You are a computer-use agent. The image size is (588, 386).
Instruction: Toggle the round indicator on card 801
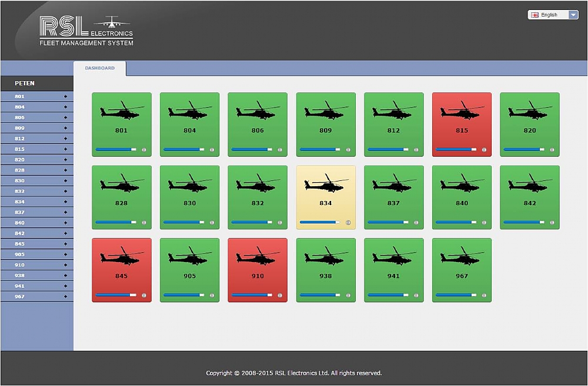[144, 150]
